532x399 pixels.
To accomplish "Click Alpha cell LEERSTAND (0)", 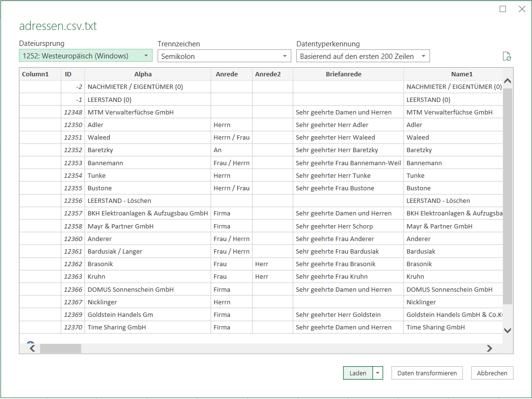I will pos(148,100).
